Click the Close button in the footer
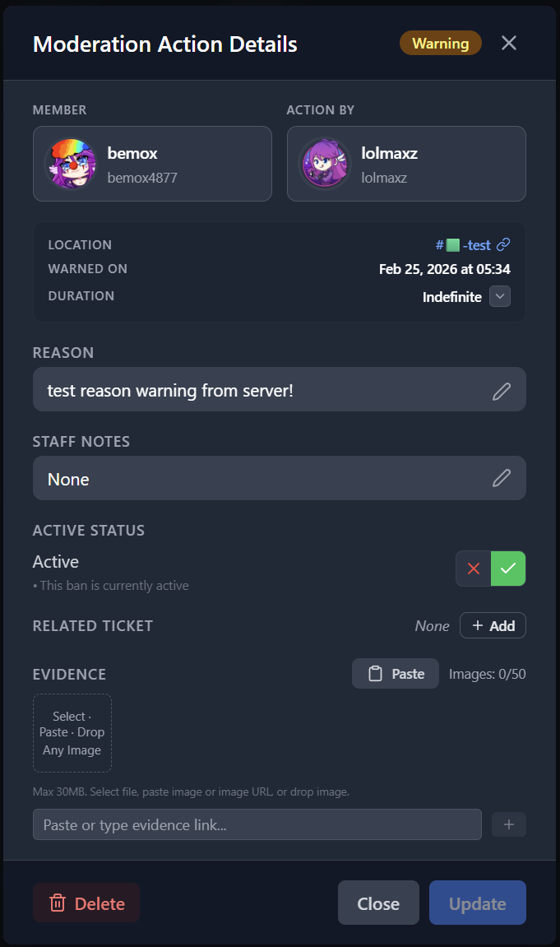The width and height of the screenshot is (560, 947). [x=378, y=903]
